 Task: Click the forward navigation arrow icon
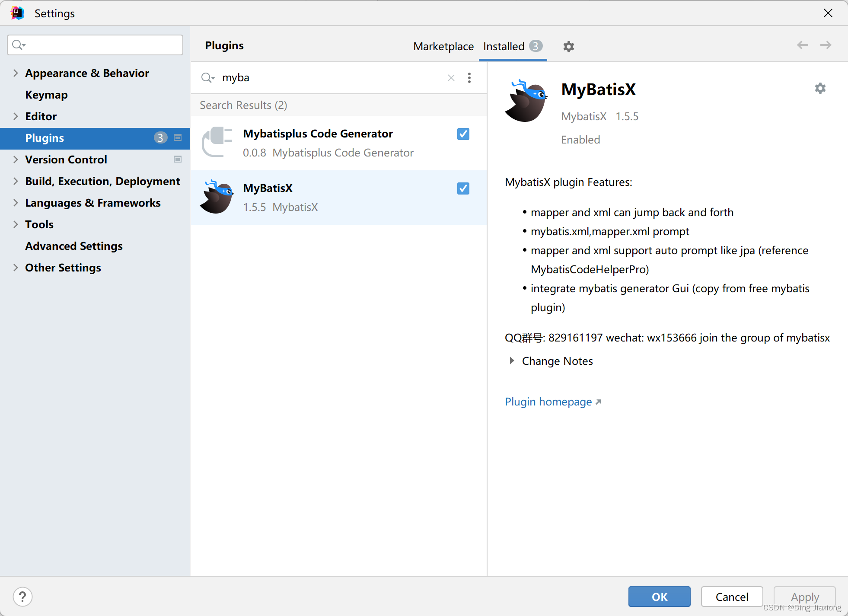click(x=826, y=45)
